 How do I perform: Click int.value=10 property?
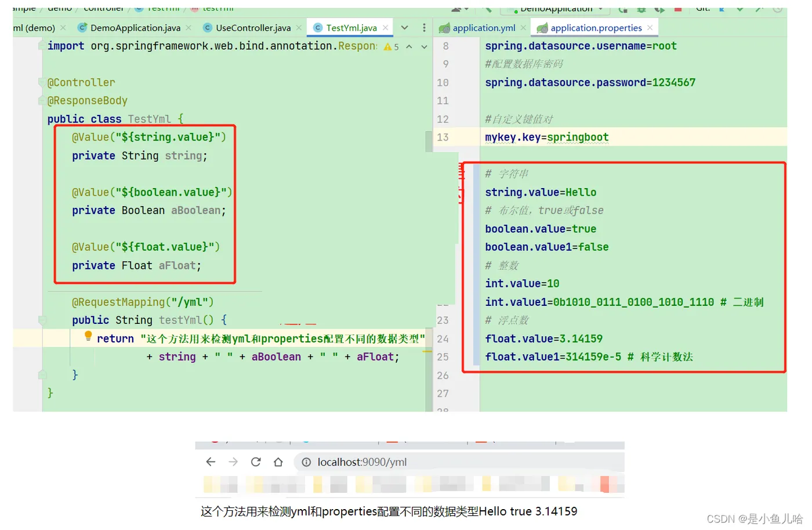(x=522, y=283)
